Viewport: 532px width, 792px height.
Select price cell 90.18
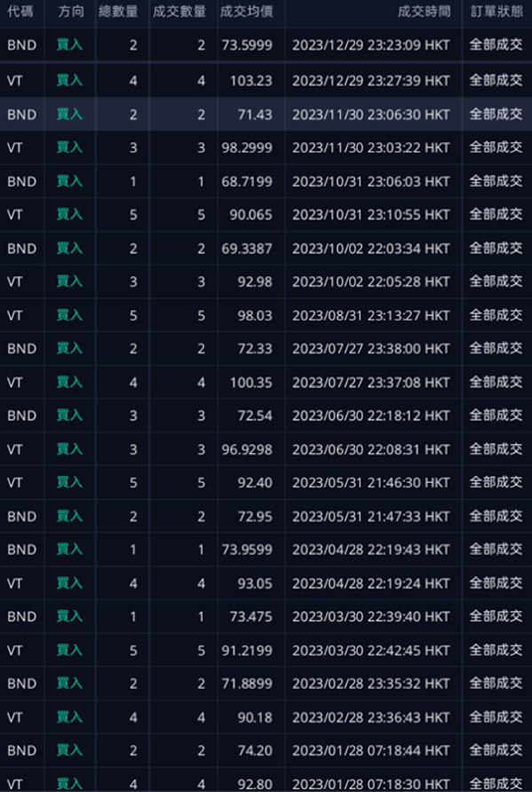coord(255,717)
